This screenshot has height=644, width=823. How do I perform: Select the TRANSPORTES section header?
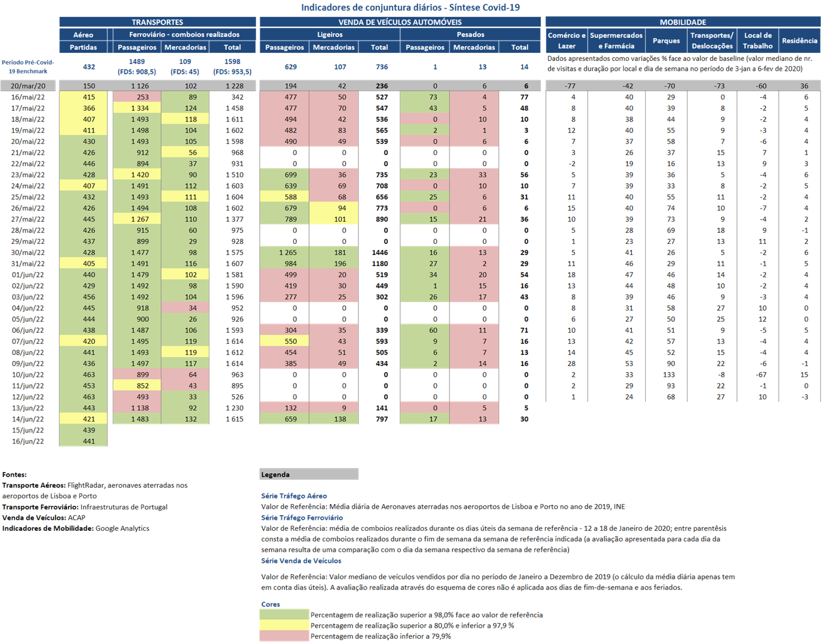157,22
